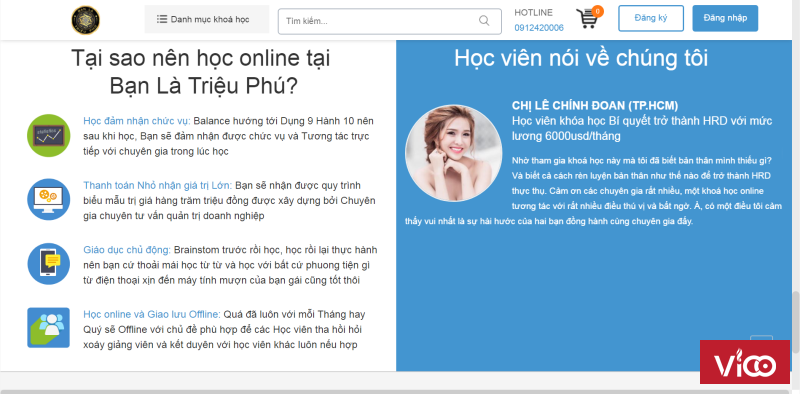Click the vertical page scrollbar thumb
The width and height of the screenshot is (800, 394).
click(795, 322)
